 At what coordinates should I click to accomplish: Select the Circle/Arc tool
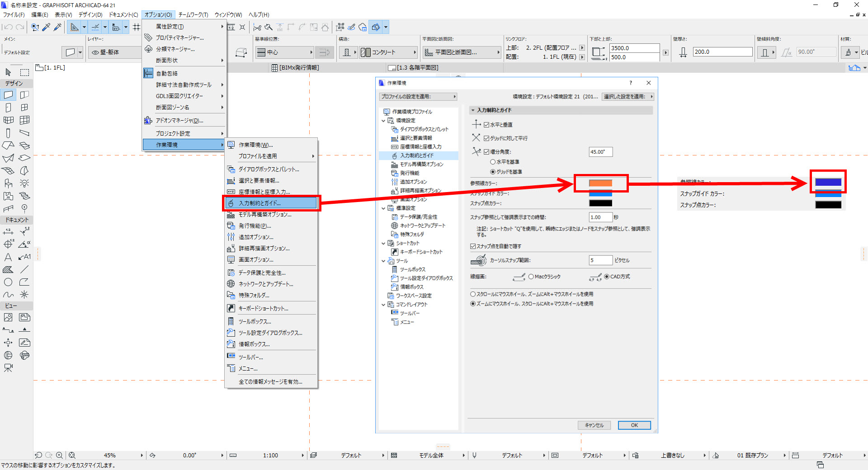[x=8, y=282]
